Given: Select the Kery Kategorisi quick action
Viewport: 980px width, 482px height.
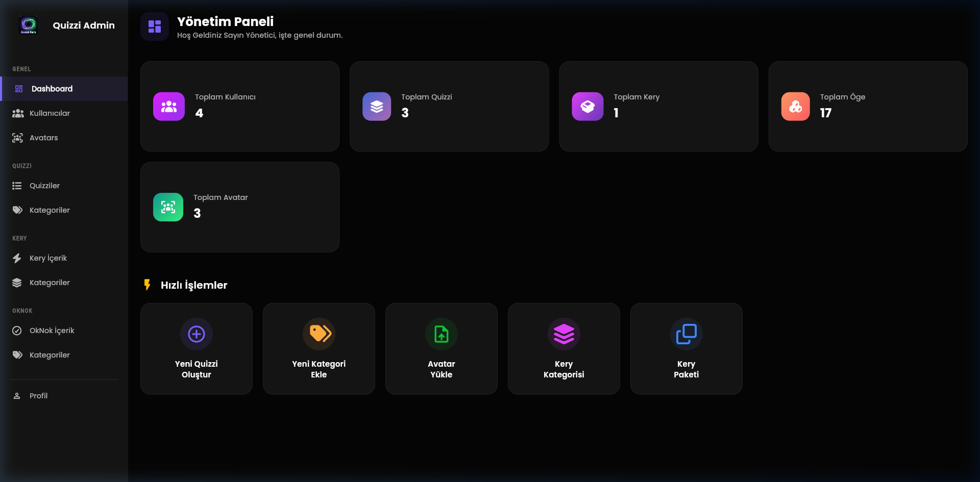Looking at the screenshot, I should pyautogui.click(x=563, y=348).
